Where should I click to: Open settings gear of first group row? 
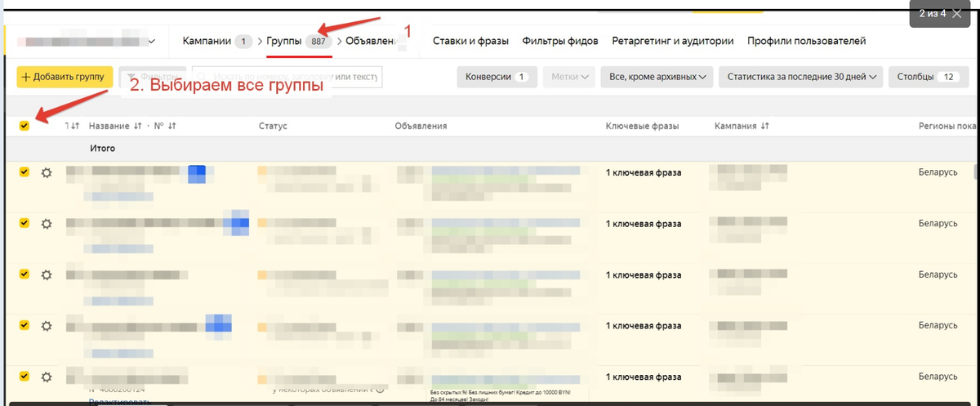click(47, 172)
